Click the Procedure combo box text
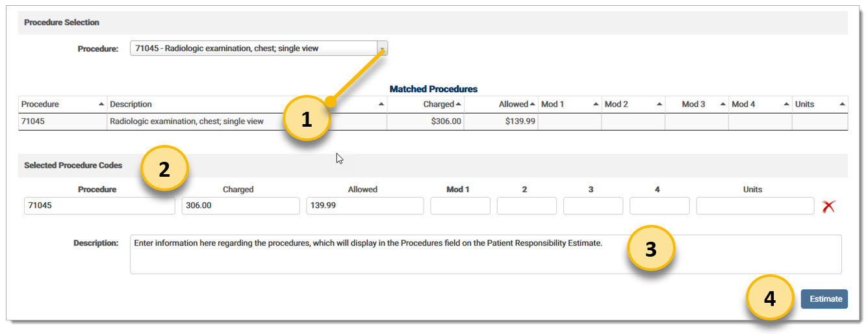The height and width of the screenshot is (334, 868). 253,48
